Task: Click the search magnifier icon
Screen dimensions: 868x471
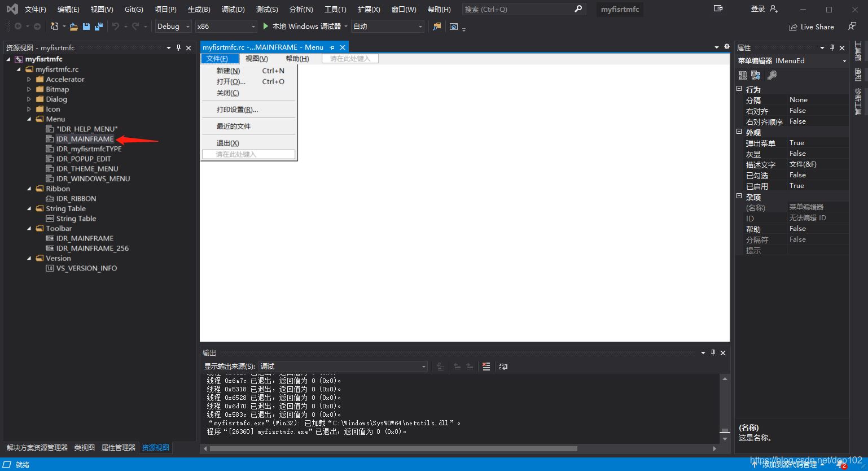Action: click(578, 9)
